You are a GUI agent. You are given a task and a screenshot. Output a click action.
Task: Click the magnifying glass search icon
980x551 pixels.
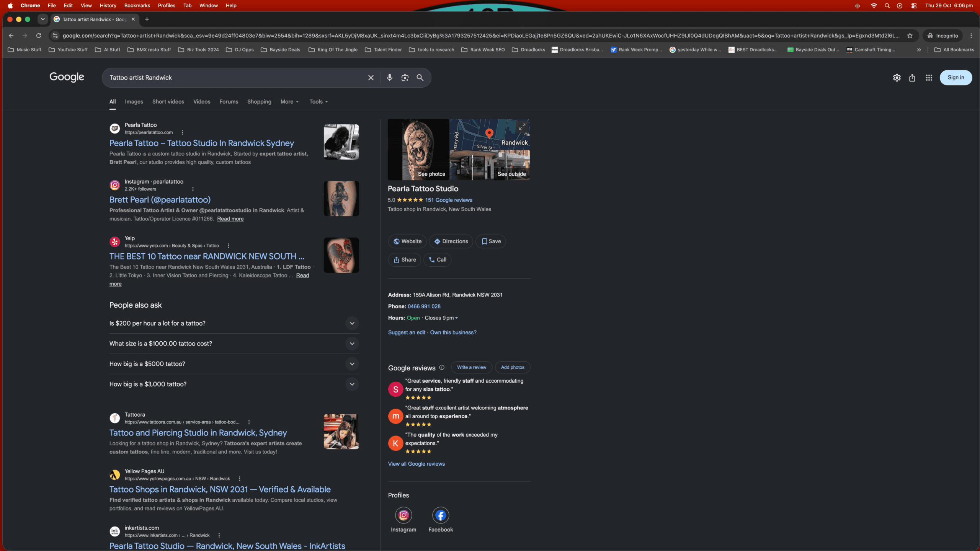click(x=420, y=78)
